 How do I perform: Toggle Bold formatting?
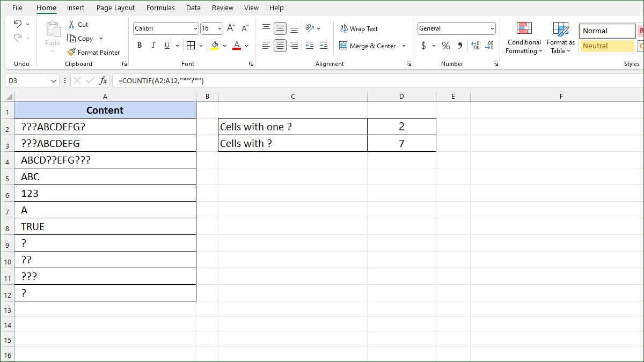pos(140,46)
